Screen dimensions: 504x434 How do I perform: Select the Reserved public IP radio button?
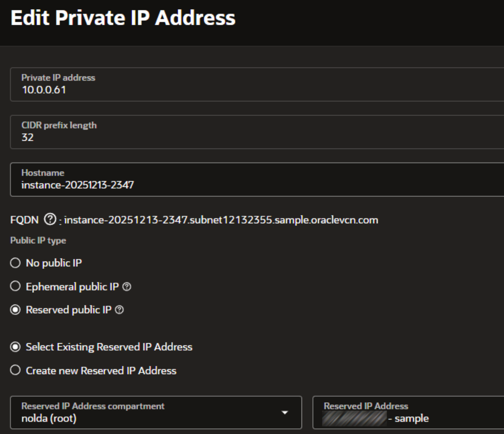pos(15,310)
